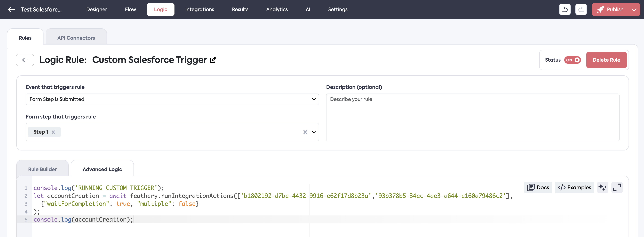Open the Publish dropdown arrow

pyautogui.click(x=634, y=10)
